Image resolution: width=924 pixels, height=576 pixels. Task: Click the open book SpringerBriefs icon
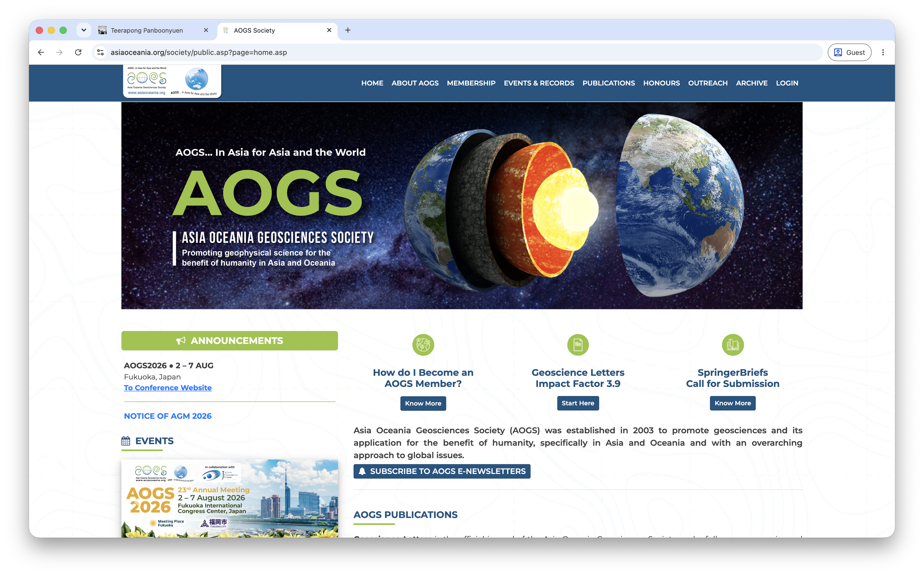tap(732, 345)
